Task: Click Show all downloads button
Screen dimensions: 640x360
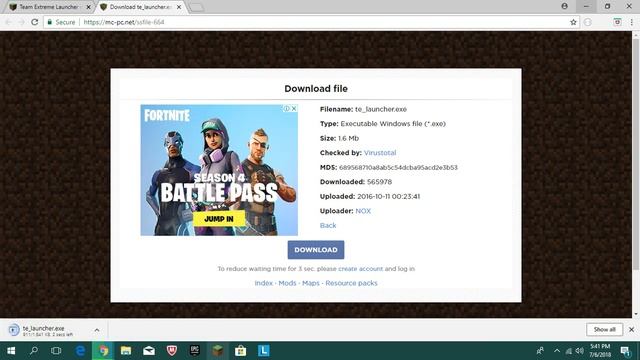Action: pyautogui.click(x=604, y=329)
